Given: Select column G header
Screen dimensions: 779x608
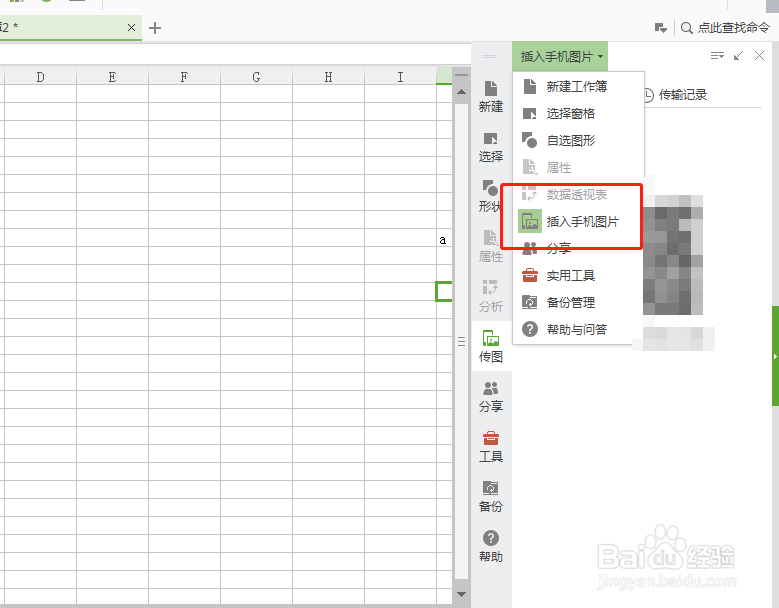Looking at the screenshot, I should (256, 77).
